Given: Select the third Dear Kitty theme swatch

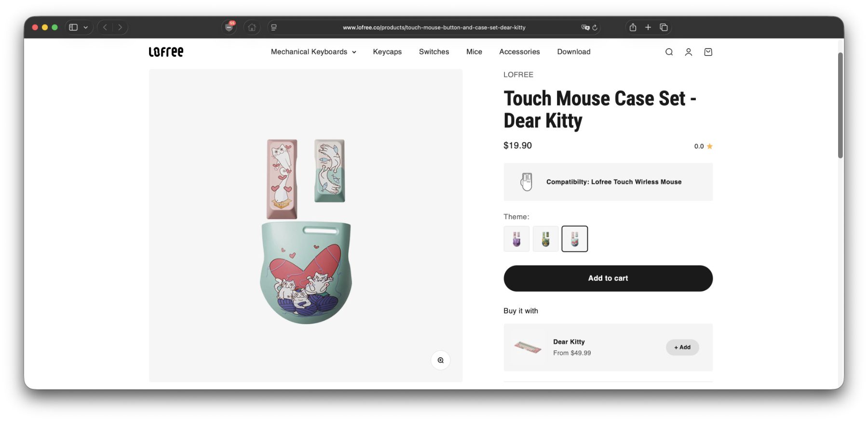Looking at the screenshot, I should coord(574,239).
